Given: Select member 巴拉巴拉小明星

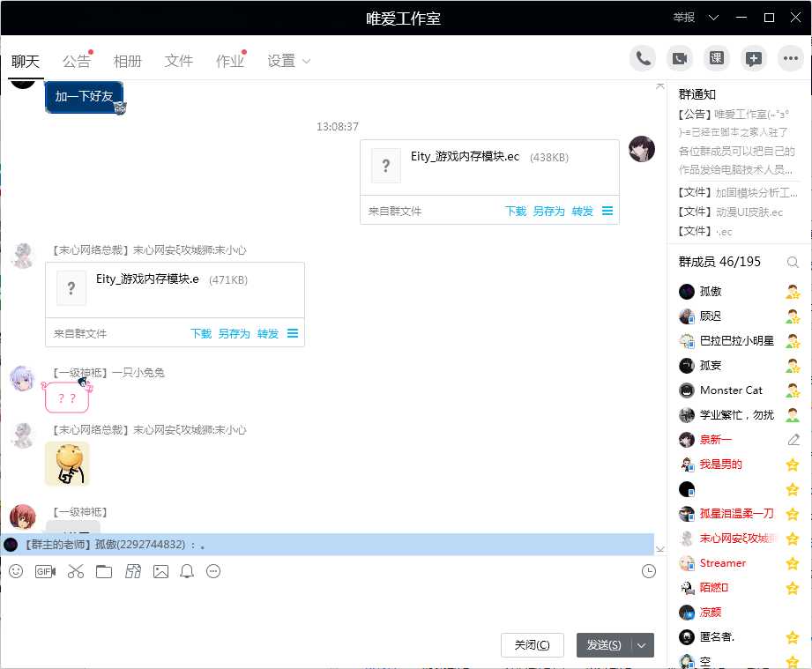Looking at the screenshot, I should (x=739, y=341).
